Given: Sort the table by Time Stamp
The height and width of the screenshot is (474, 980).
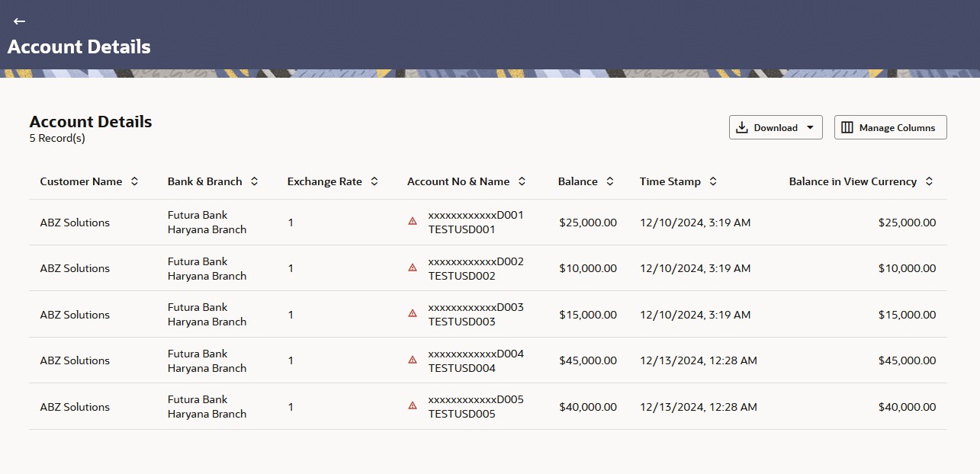Looking at the screenshot, I should [712, 181].
